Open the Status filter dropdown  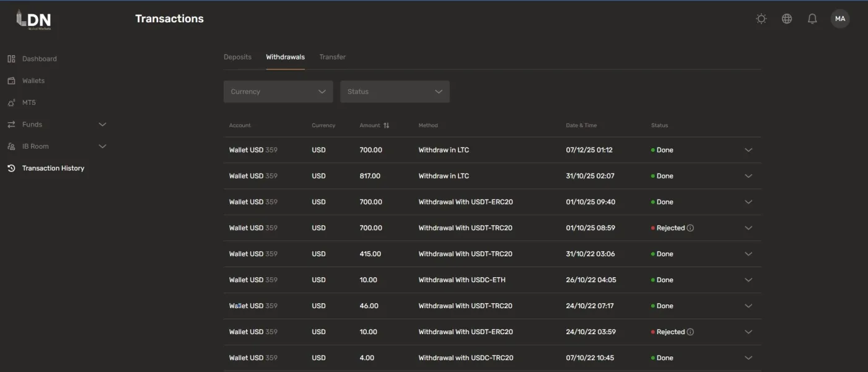click(x=395, y=92)
